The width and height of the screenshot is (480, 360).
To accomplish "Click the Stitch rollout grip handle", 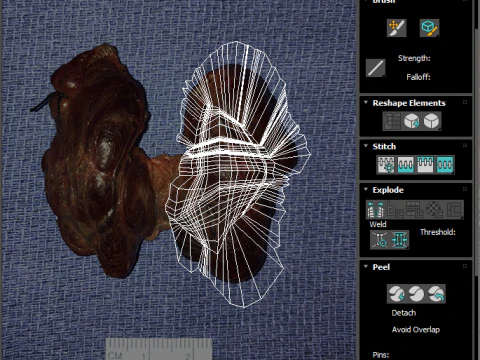I will coord(465,146).
